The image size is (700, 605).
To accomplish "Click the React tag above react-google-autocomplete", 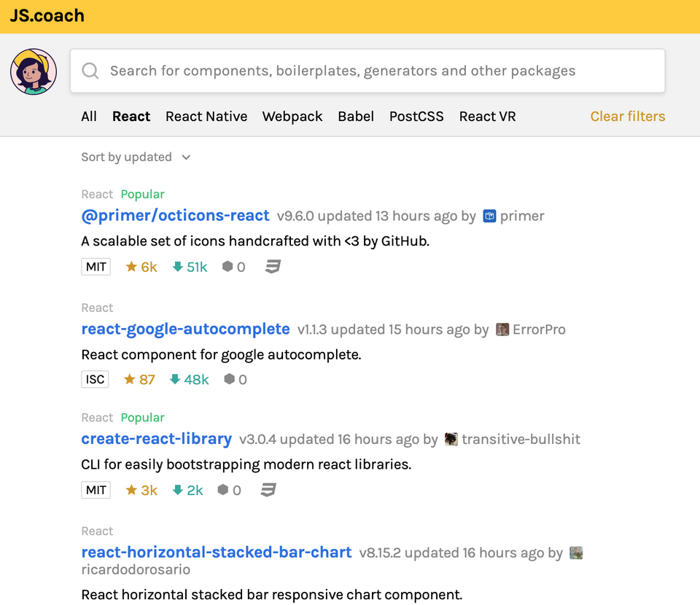I will tap(97, 308).
